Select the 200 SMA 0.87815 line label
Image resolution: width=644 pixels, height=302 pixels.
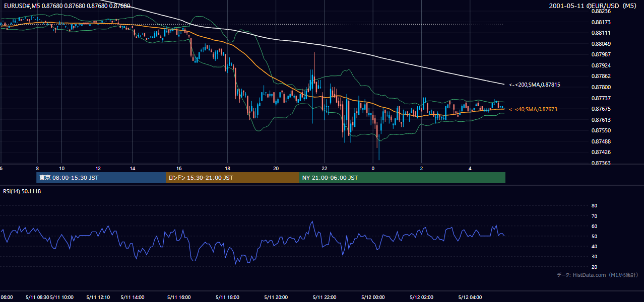[534, 85]
